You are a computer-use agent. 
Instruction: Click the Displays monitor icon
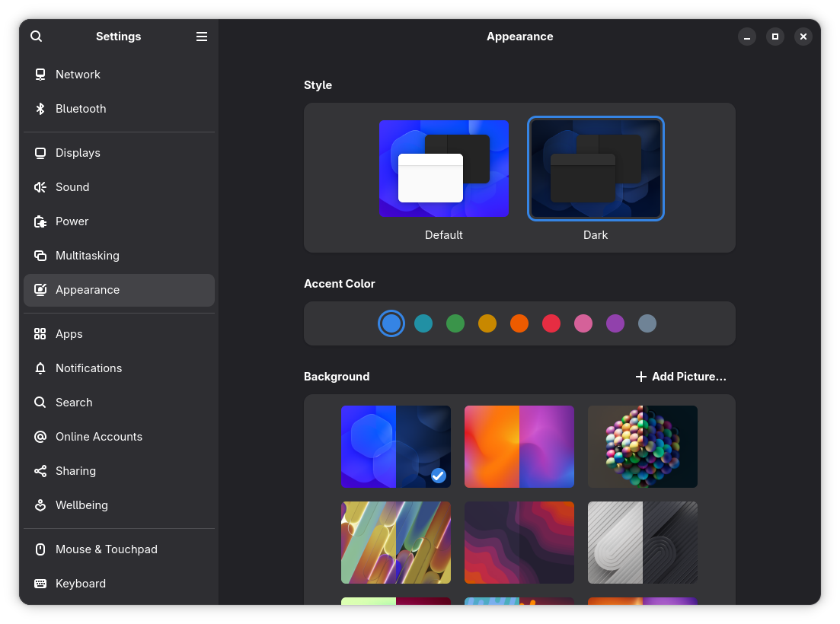40,153
